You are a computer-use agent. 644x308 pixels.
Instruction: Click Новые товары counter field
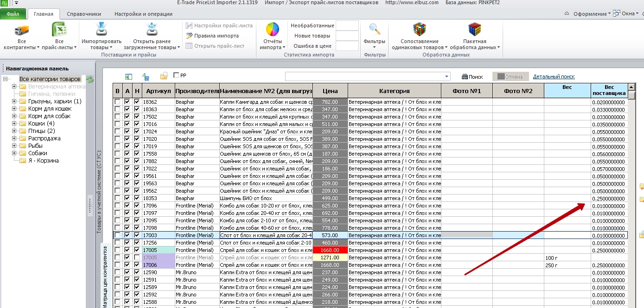347,36
